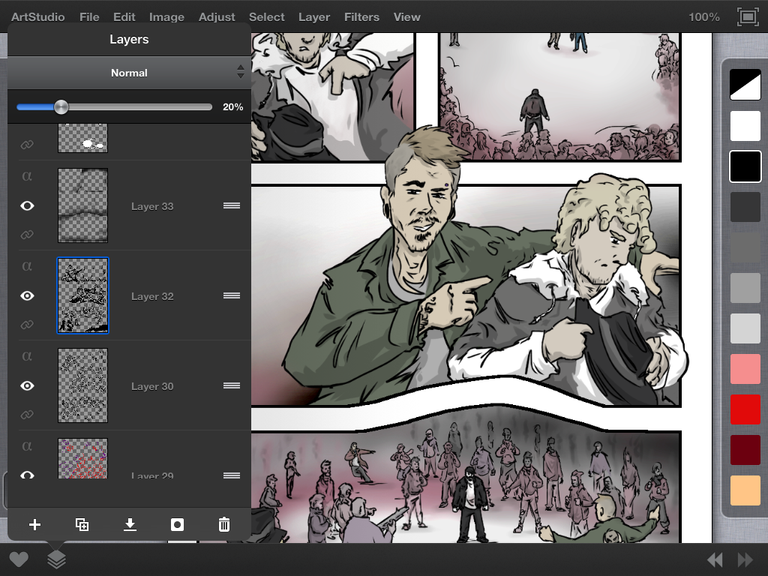This screenshot has height=576, width=768.
Task: Select Layer 30 thumbnail
Action: 83,385
